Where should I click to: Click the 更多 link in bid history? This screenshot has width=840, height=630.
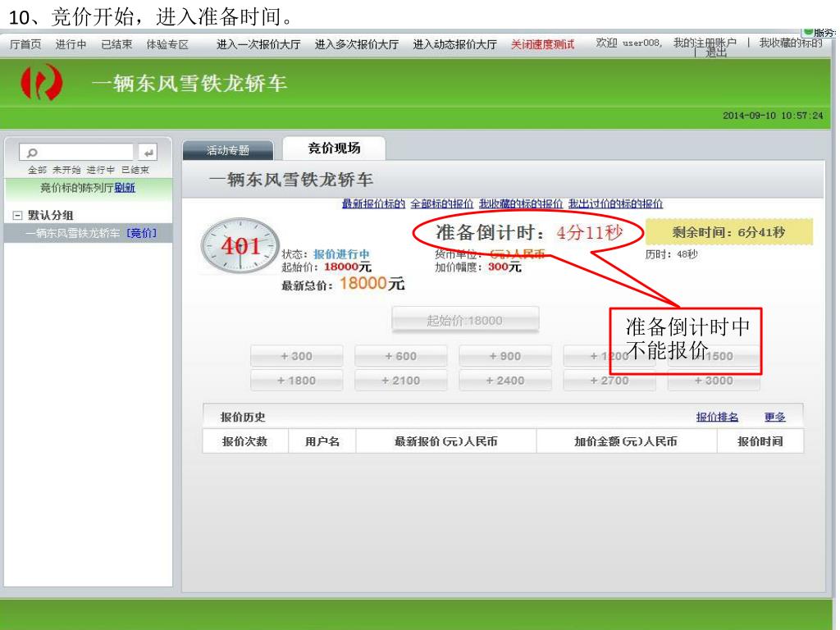coord(774,417)
